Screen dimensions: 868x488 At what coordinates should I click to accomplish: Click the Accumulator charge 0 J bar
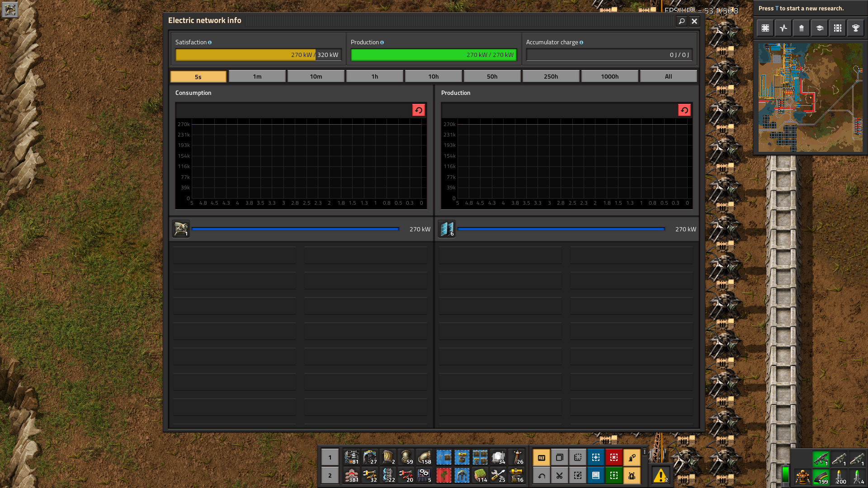[x=609, y=55]
